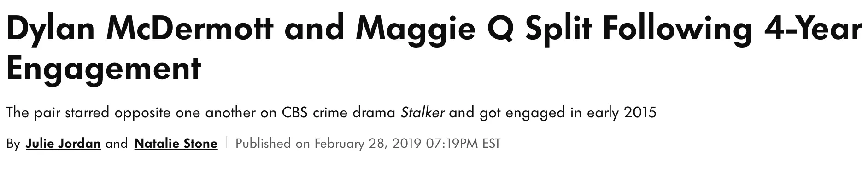Click the "By" byline label
This screenshot has height=169, width=868.
coord(13,144)
